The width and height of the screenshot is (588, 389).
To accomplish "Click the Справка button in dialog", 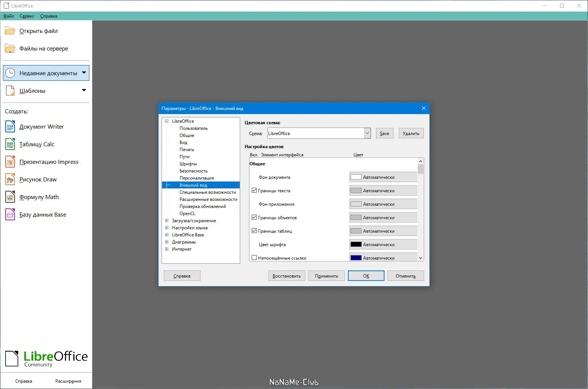I will click(182, 276).
